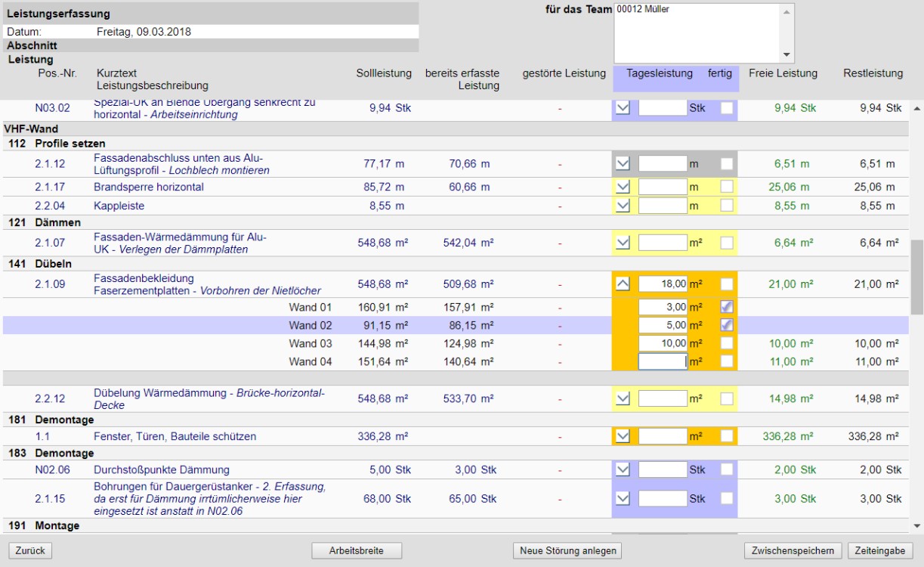Mark 2.1.12 Fassadenabschluss as fertig
This screenshot has height=567, width=924.
pos(727,163)
